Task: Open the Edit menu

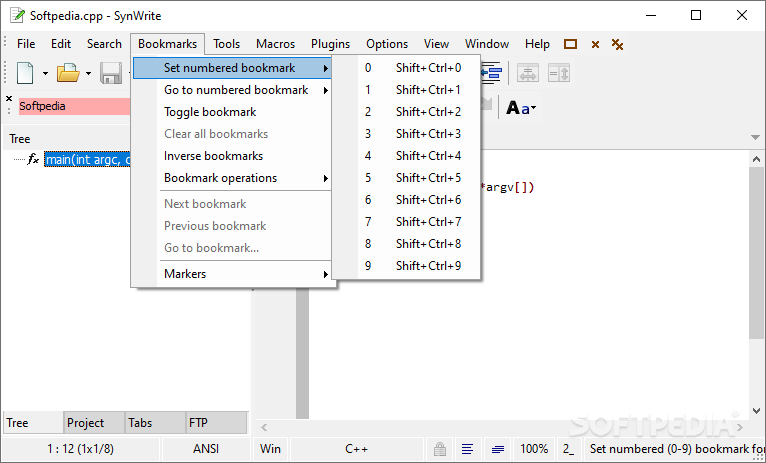Action: point(61,44)
